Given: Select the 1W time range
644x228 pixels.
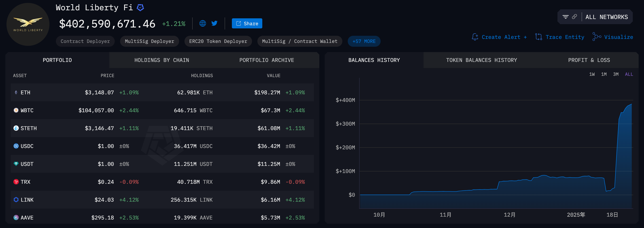Looking at the screenshot, I should [x=592, y=74].
